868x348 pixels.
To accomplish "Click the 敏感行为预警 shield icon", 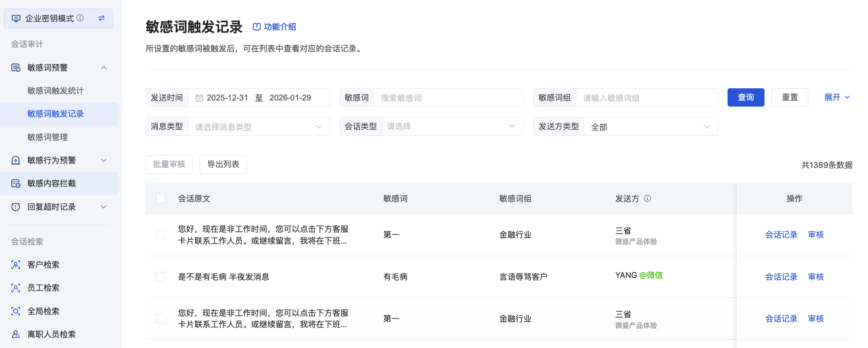I will click(x=16, y=160).
